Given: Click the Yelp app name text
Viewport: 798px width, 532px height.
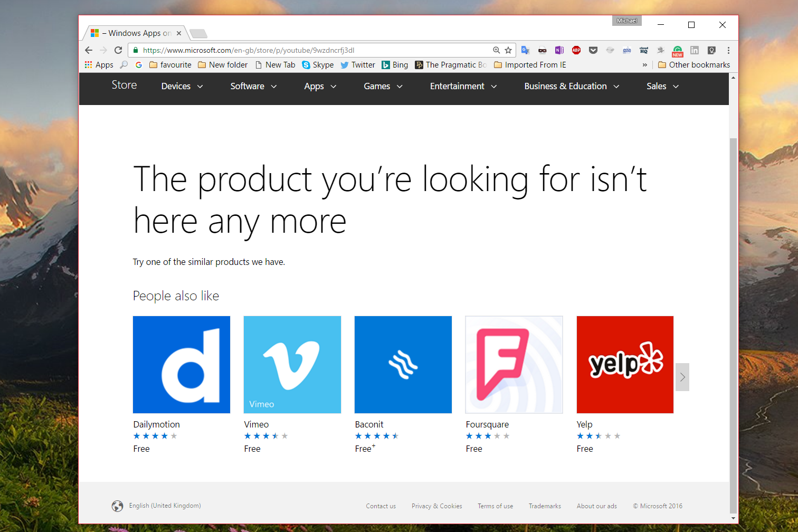Looking at the screenshot, I should pos(584,424).
